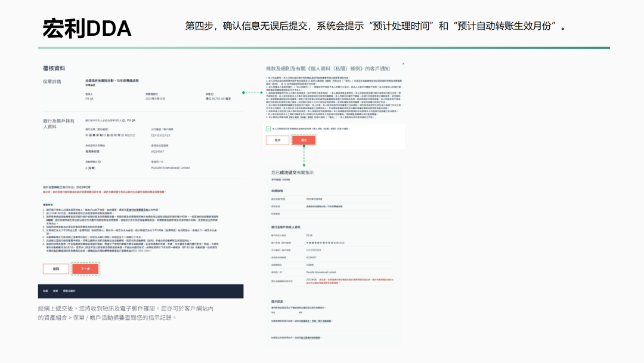Screen dimensions: 644x363
Task: Select the 保單詳情 section label
Action: (x=52, y=82)
